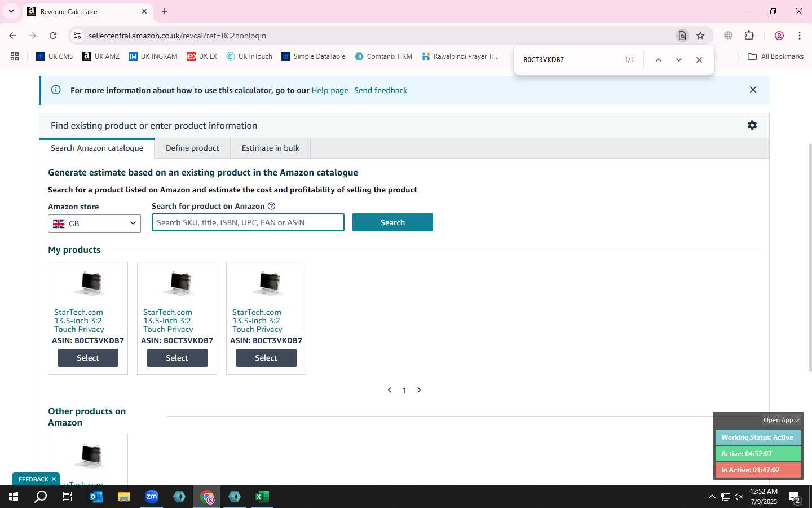Click page number 1 in pagination
The image size is (812, 508).
pyautogui.click(x=404, y=391)
